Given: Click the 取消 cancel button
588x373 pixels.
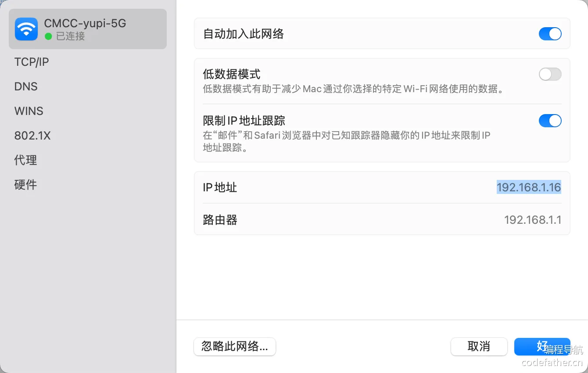Looking at the screenshot, I should point(479,346).
